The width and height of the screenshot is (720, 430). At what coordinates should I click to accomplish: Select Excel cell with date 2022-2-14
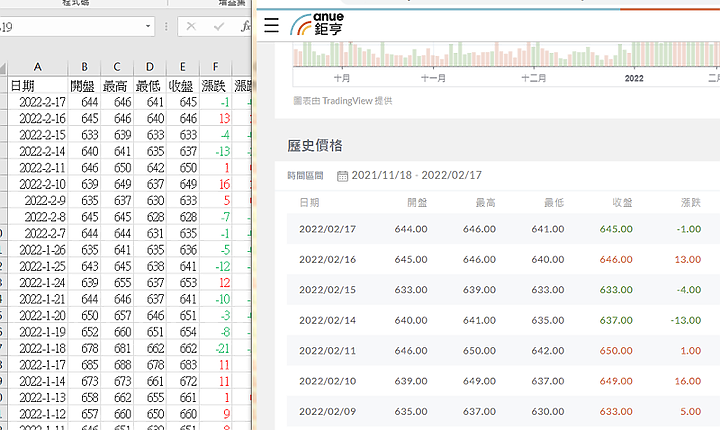pyautogui.click(x=38, y=151)
